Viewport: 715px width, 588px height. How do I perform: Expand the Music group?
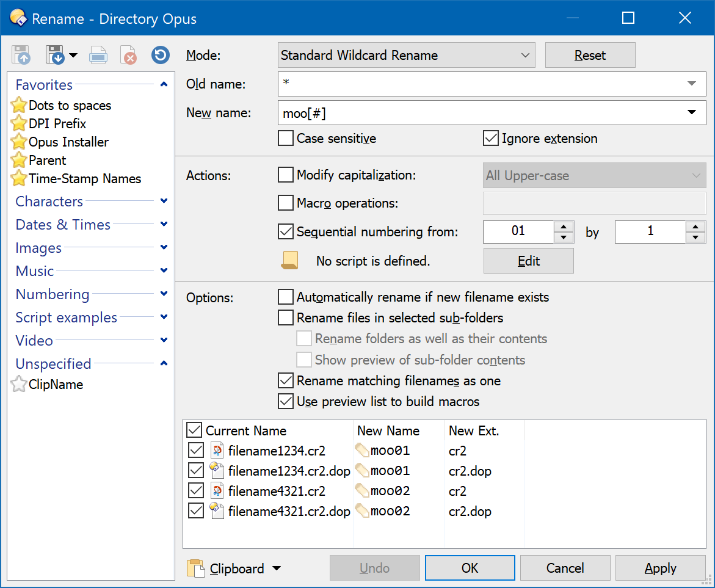coord(164,270)
